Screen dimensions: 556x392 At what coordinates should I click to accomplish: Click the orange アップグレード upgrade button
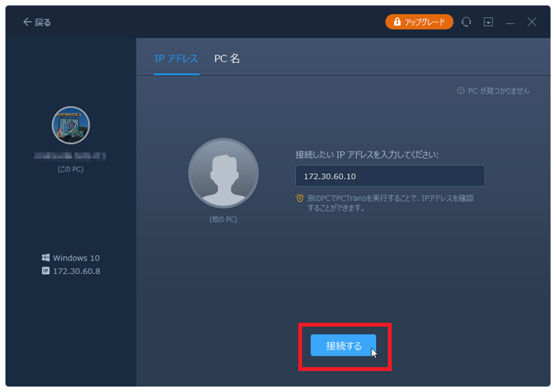(419, 22)
